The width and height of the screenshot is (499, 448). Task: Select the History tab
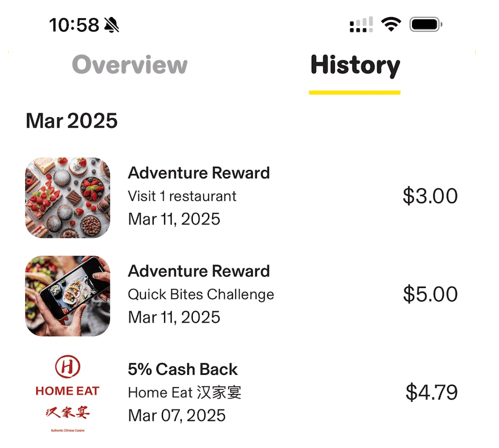pyautogui.click(x=355, y=65)
